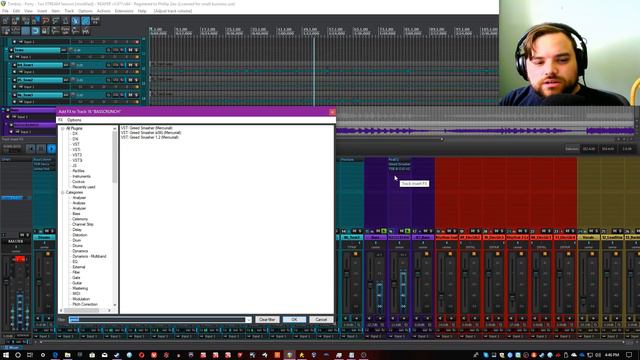Collapse the Categories tree node
The image size is (640, 360).
[62, 192]
